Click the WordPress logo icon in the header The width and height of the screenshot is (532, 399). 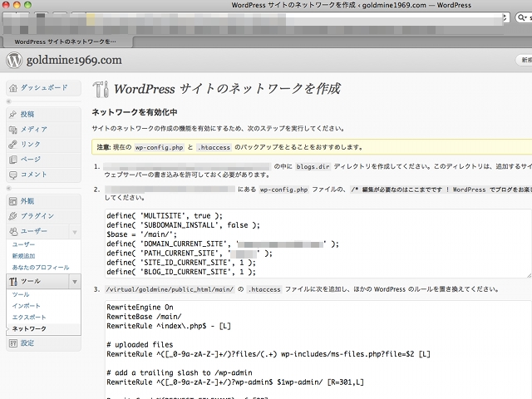pyautogui.click(x=14, y=60)
